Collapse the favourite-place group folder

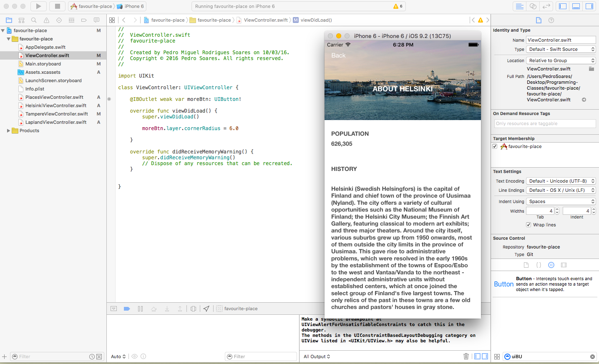(x=8, y=39)
